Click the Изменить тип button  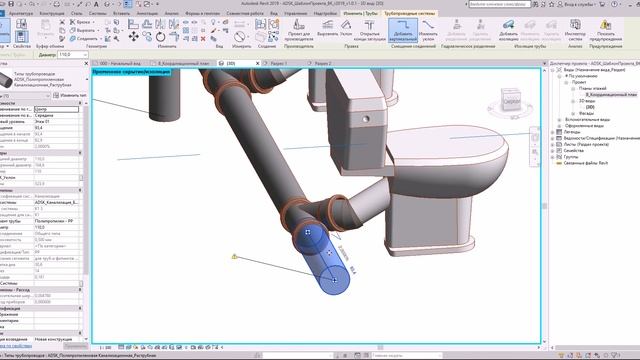click(x=70, y=96)
